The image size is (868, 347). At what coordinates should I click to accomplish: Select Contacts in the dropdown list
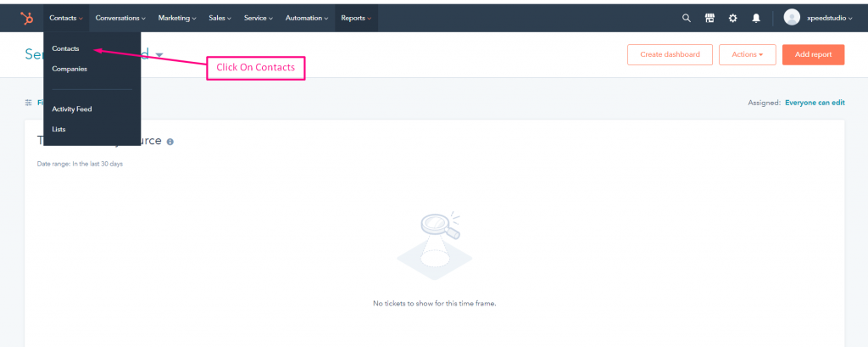pyautogui.click(x=65, y=48)
